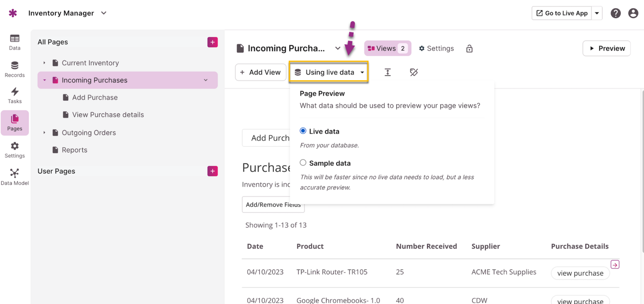Image resolution: width=644 pixels, height=304 pixels.
Task: Open the Tasks lightning icon
Action: click(x=15, y=95)
